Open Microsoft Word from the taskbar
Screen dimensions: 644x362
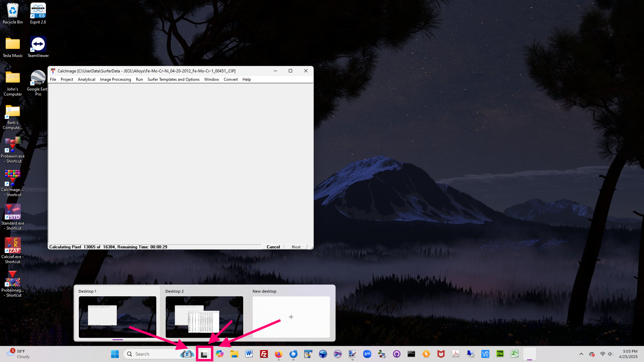point(249,354)
